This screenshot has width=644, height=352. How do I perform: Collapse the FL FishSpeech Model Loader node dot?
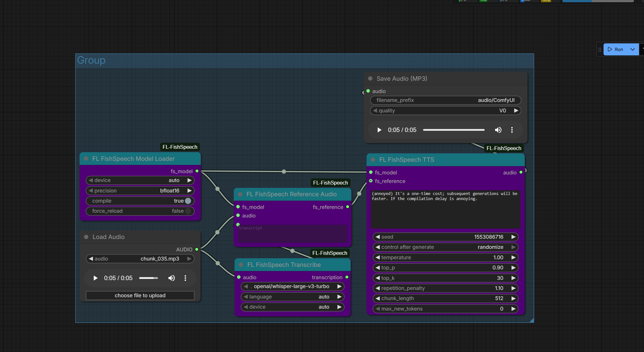click(x=86, y=159)
